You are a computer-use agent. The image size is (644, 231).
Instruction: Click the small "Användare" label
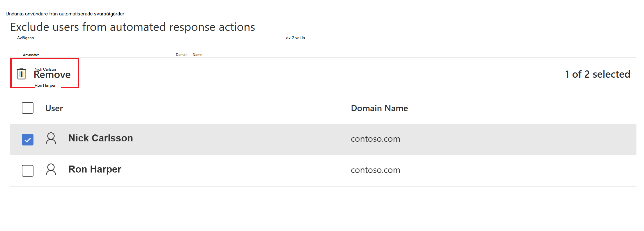31,55
